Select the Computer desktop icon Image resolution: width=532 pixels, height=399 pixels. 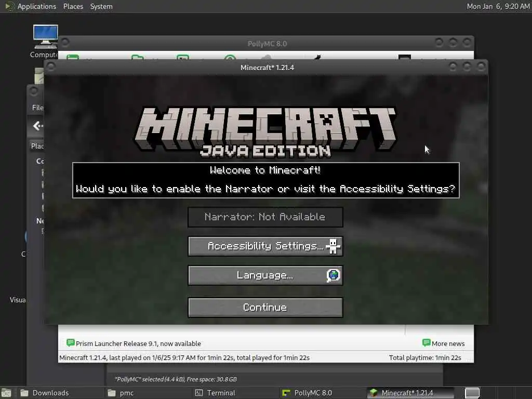click(45, 41)
